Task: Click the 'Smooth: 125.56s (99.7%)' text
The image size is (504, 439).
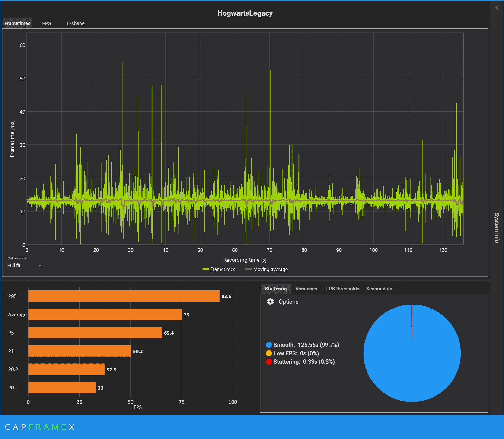Action: [306, 345]
